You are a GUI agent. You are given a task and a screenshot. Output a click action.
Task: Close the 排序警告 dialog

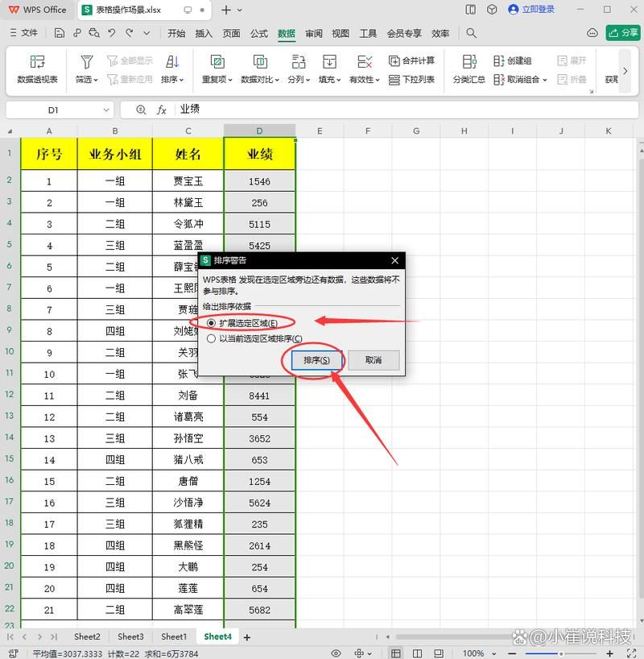pos(394,260)
